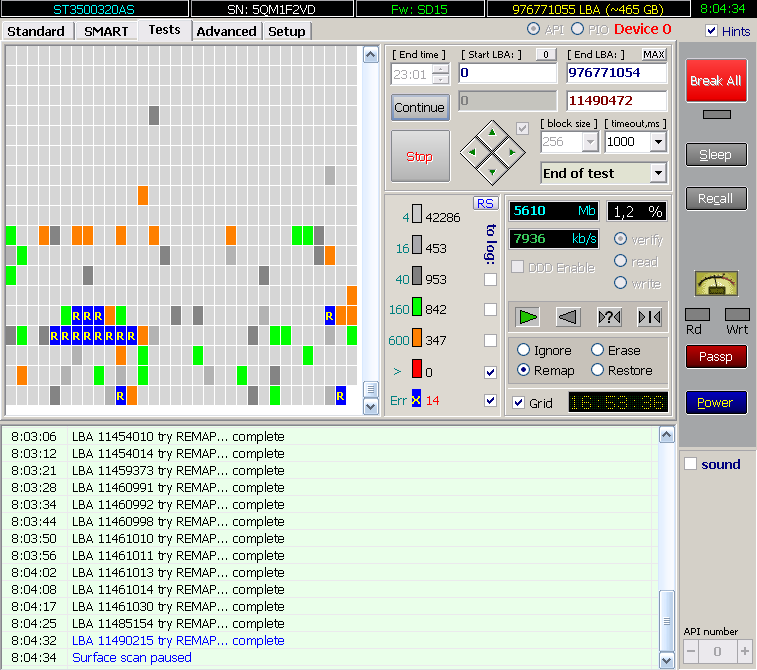The image size is (757, 670).
Task: Increase API number with plus button
Action: click(x=745, y=651)
